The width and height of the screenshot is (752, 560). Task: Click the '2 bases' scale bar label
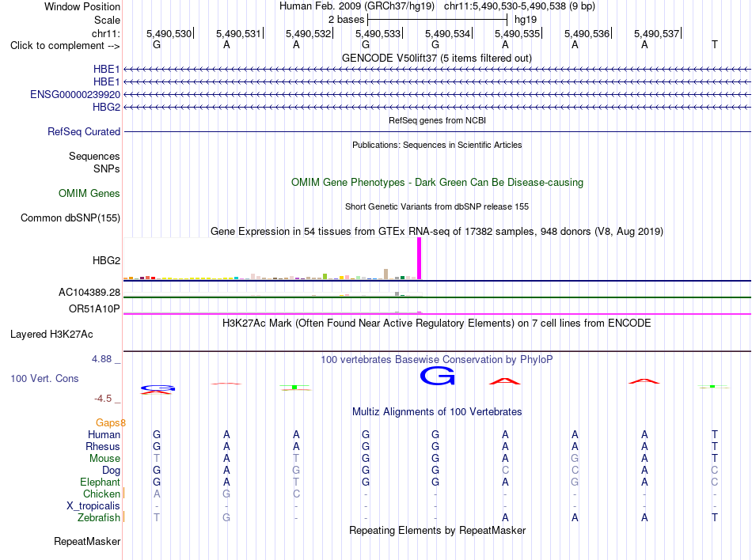346,20
